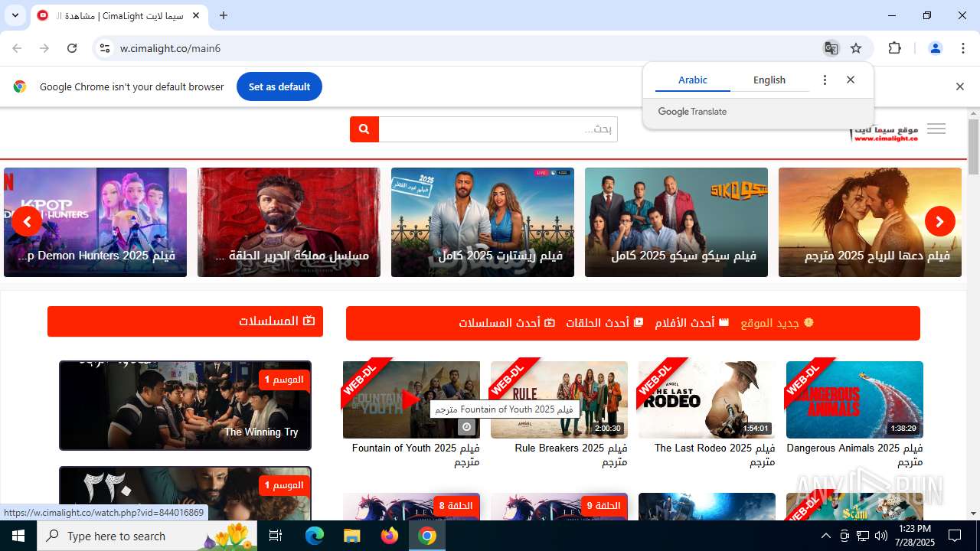Screen dimensions: 980x551
Task: Open the Dangerous Animals 2025 thumbnail
Action: tap(854, 399)
